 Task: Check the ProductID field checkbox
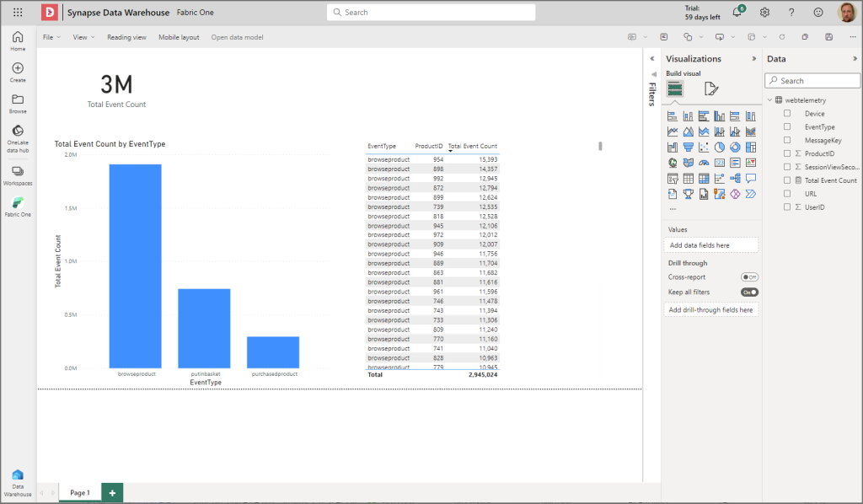click(x=787, y=153)
